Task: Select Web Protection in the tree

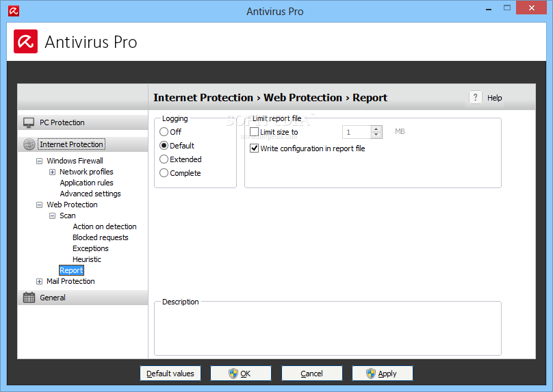Action: 72,205
